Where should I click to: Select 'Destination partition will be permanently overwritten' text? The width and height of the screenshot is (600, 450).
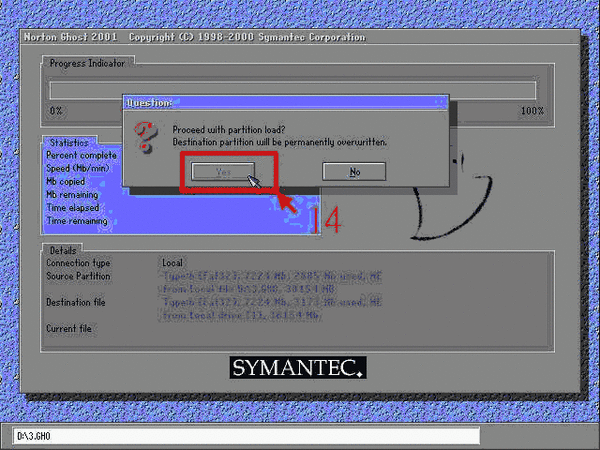pyautogui.click(x=279, y=142)
